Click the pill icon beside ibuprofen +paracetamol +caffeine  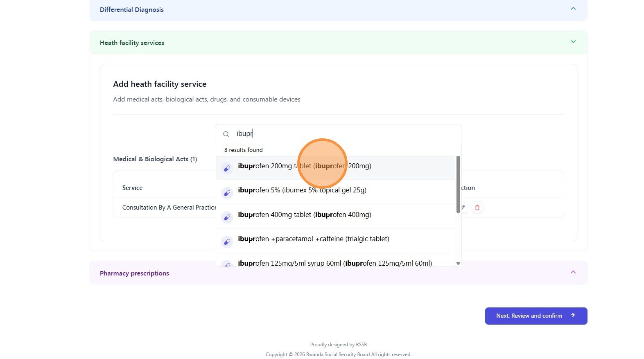pos(227,242)
